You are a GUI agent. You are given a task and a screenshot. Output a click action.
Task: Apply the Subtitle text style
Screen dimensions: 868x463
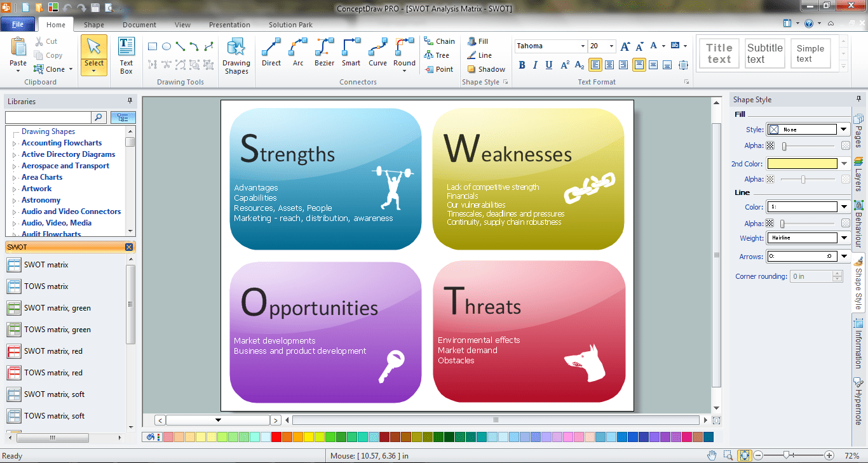(x=764, y=53)
